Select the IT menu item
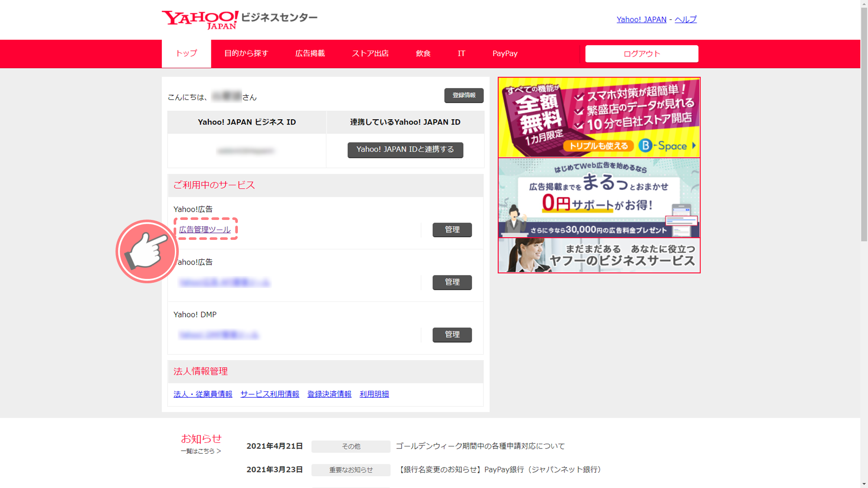 tap(461, 53)
